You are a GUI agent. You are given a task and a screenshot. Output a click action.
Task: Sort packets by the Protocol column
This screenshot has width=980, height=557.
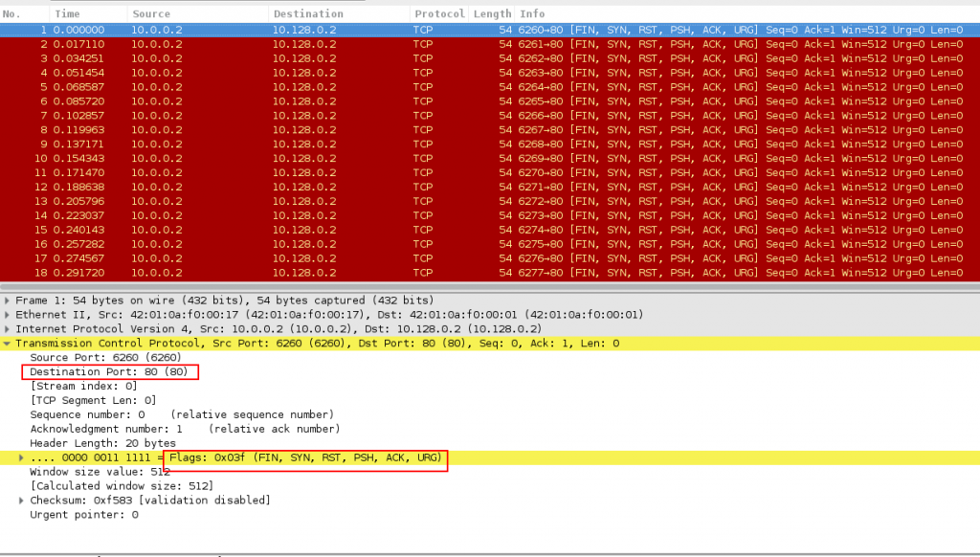(x=439, y=13)
